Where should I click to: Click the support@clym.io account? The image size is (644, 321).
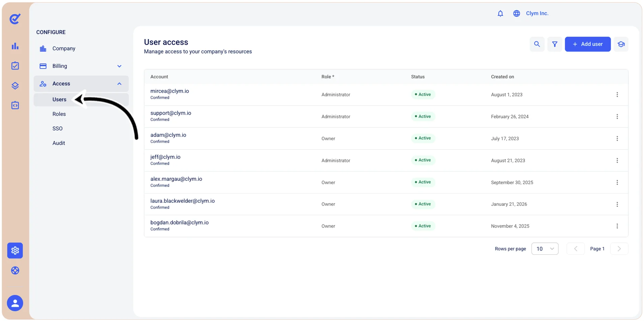171,113
